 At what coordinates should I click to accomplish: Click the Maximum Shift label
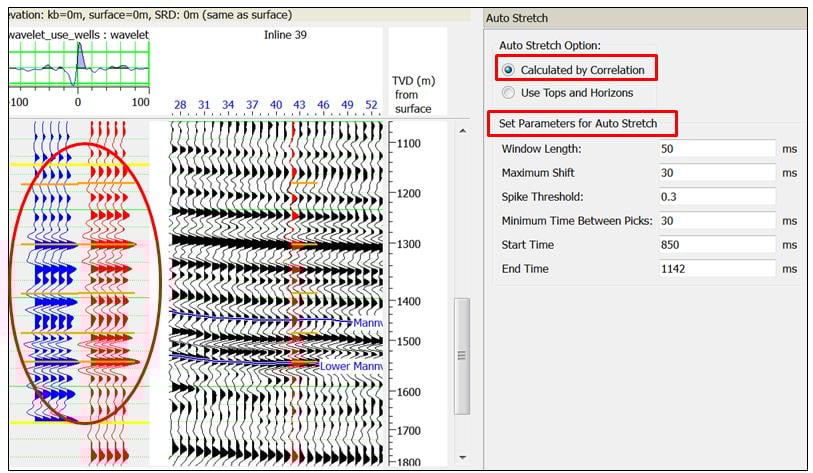(x=538, y=173)
